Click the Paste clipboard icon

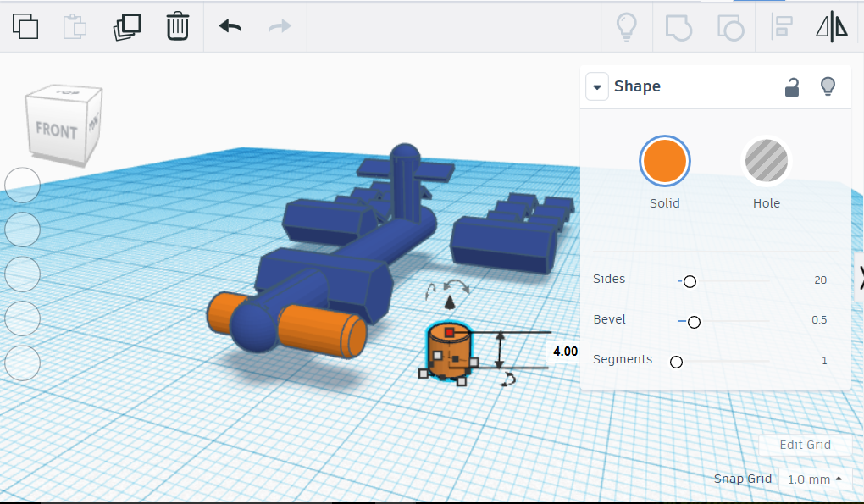75,26
